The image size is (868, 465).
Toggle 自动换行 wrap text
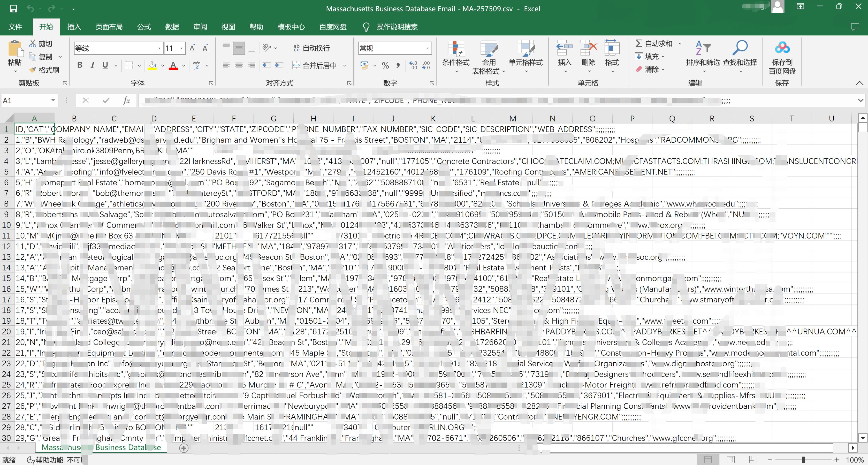tap(311, 48)
